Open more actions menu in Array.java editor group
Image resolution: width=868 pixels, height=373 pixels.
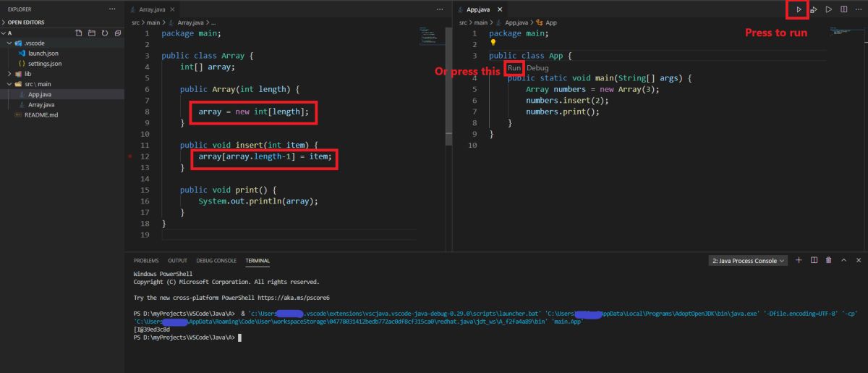(440, 9)
